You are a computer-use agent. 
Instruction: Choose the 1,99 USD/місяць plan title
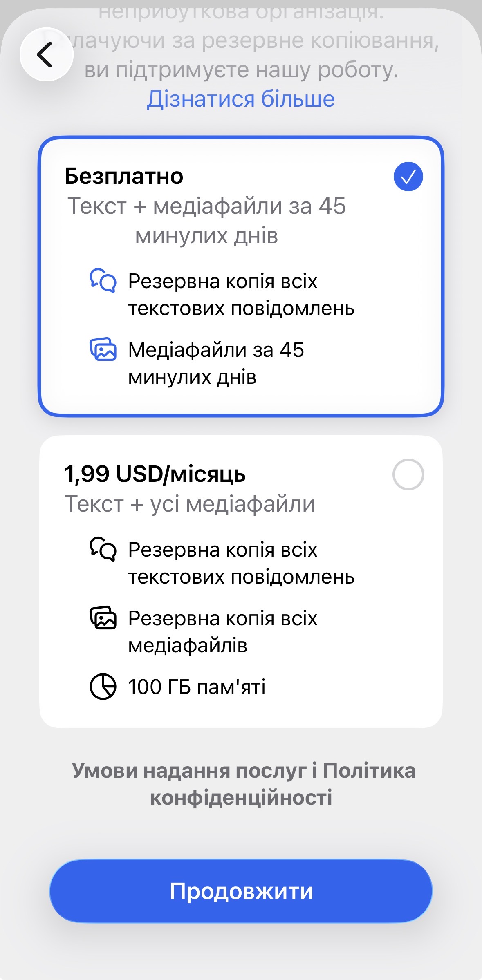pyautogui.click(x=155, y=474)
